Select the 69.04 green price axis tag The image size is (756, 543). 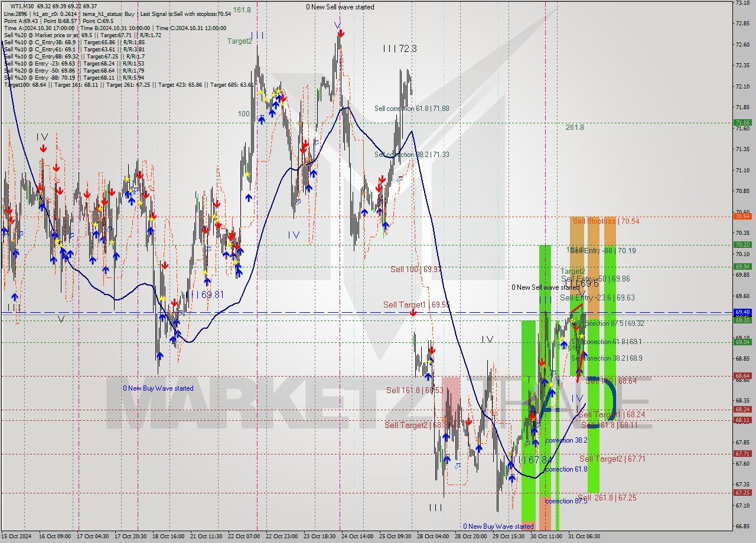point(742,342)
